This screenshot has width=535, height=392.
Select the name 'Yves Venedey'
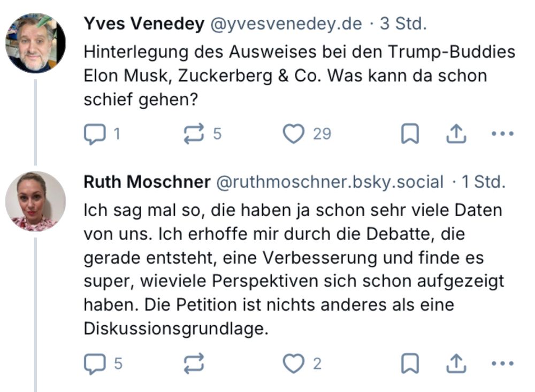point(143,22)
